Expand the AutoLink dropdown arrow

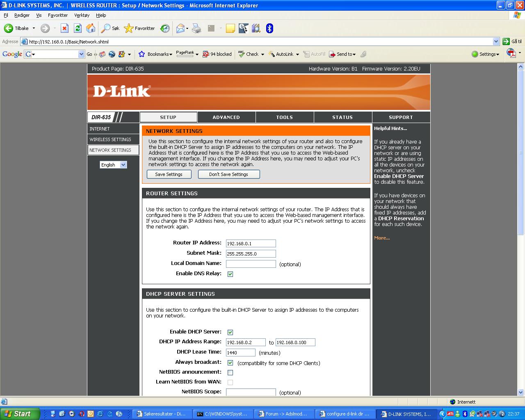click(x=297, y=54)
